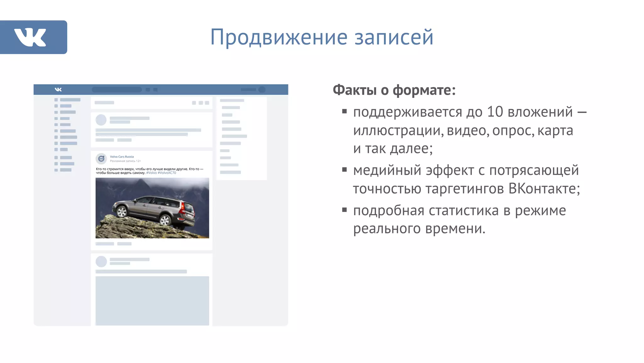644x363 pixels.
Task: Click first placeholder icon beside header search
Action: click(x=148, y=90)
